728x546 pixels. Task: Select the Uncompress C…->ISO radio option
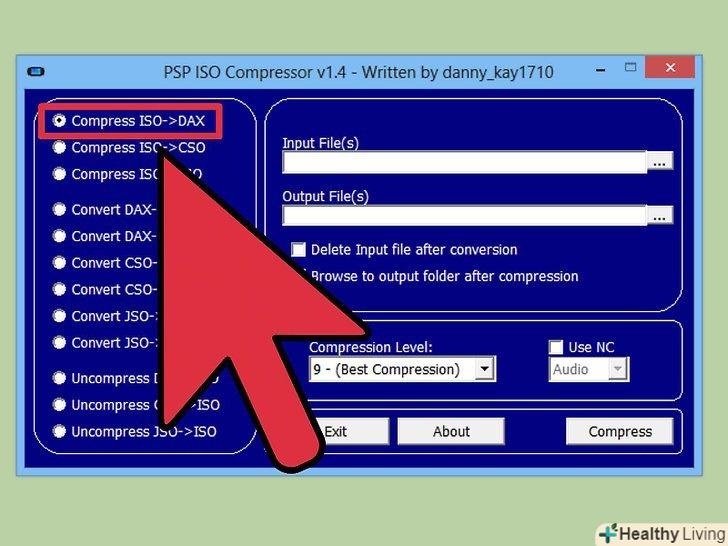point(59,405)
